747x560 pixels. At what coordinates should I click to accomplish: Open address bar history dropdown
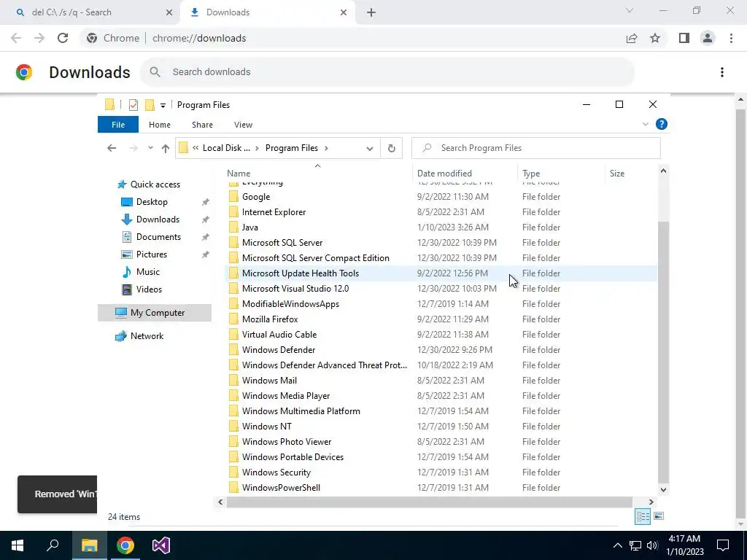370,149
